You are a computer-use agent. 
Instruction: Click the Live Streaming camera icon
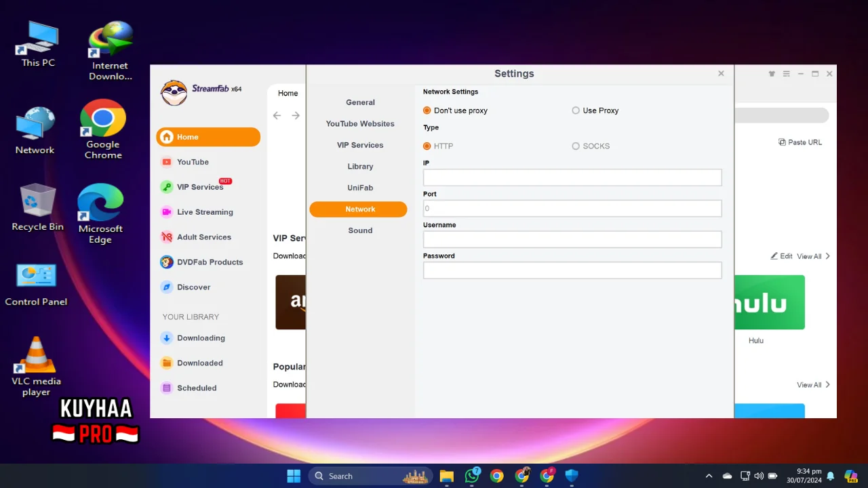pos(166,212)
